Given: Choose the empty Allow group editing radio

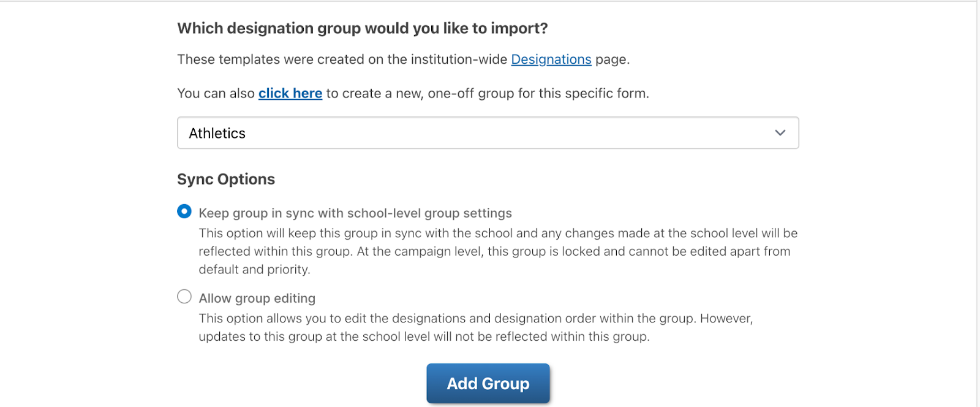Looking at the screenshot, I should tap(184, 297).
